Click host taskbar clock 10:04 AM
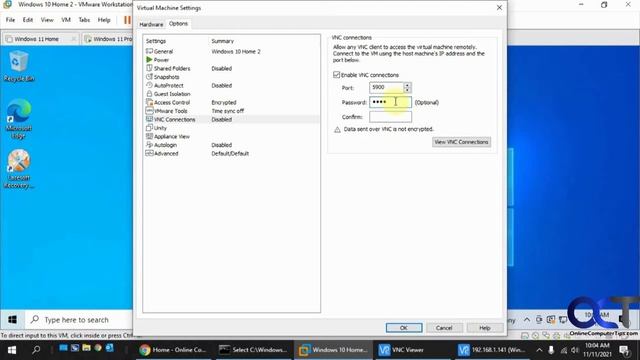Viewport: 640px width, 360px height. point(597,350)
